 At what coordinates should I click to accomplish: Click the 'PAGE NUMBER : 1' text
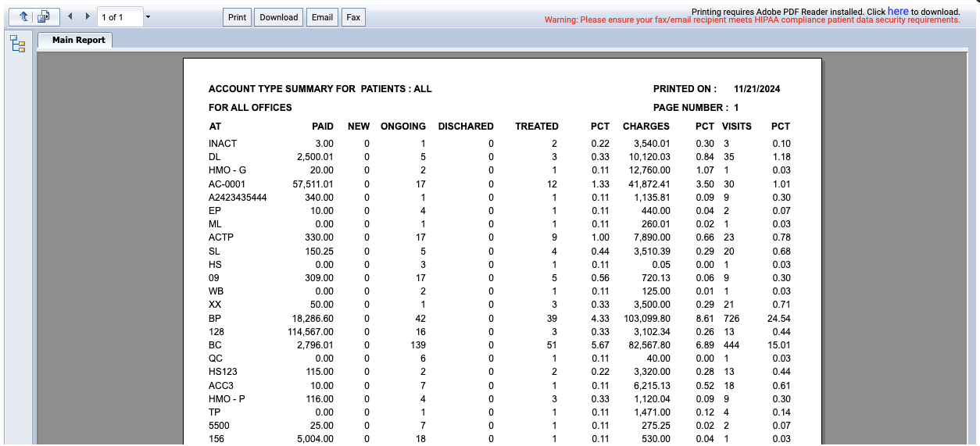(x=696, y=108)
